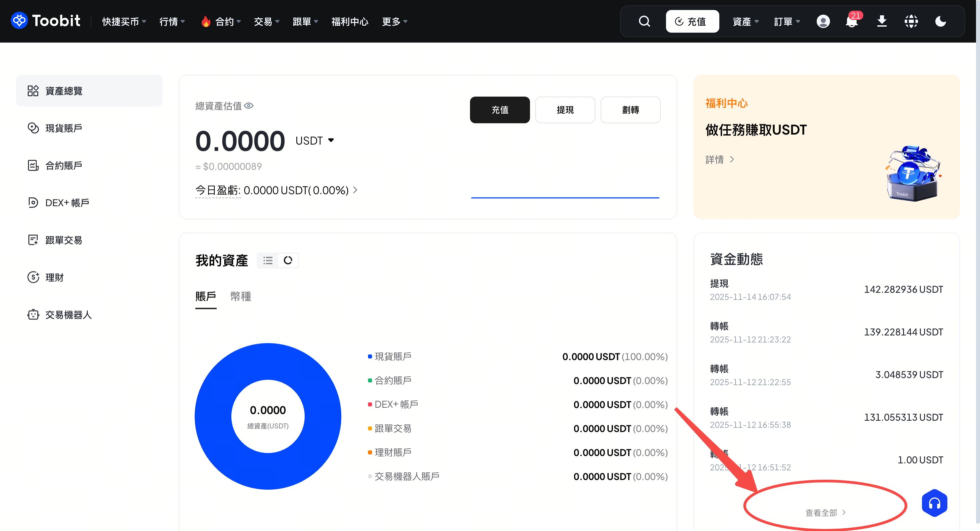Click the search magnifier icon
The width and height of the screenshot is (980, 531).
pyautogui.click(x=644, y=21)
